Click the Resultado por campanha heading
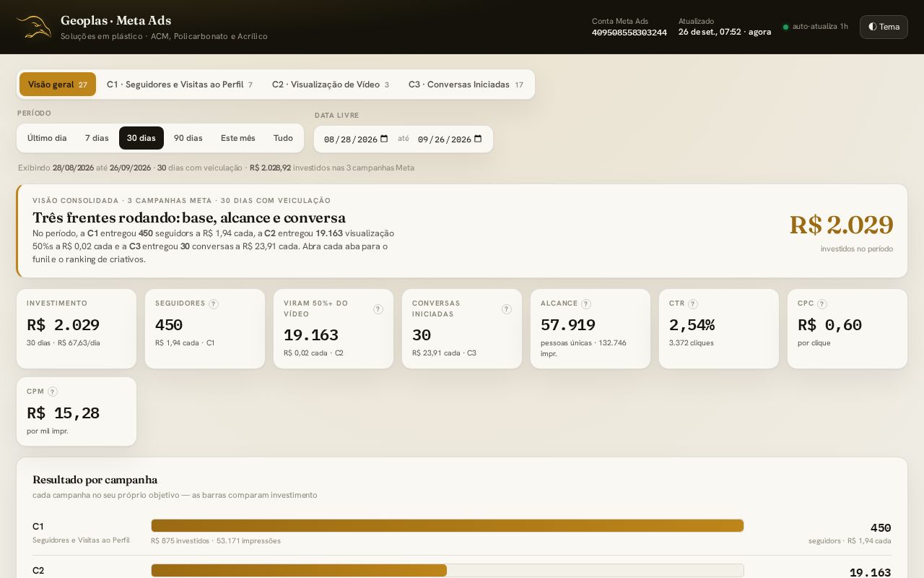The width and height of the screenshot is (924, 578). point(95,480)
